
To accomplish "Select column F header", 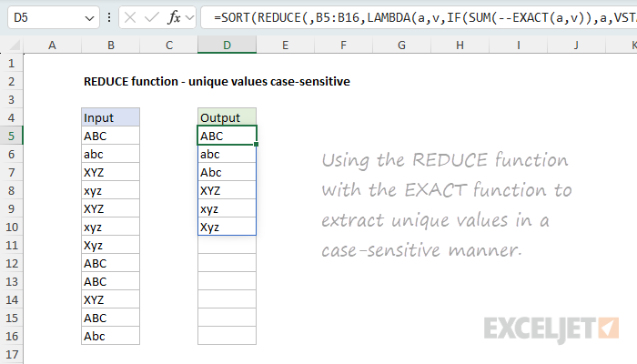I will click(x=344, y=45).
